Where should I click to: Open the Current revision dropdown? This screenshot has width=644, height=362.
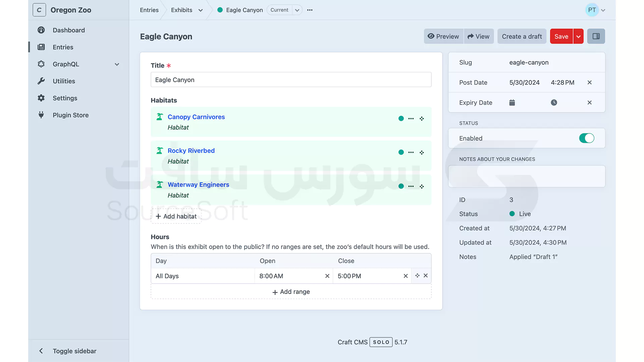(x=297, y=10)
